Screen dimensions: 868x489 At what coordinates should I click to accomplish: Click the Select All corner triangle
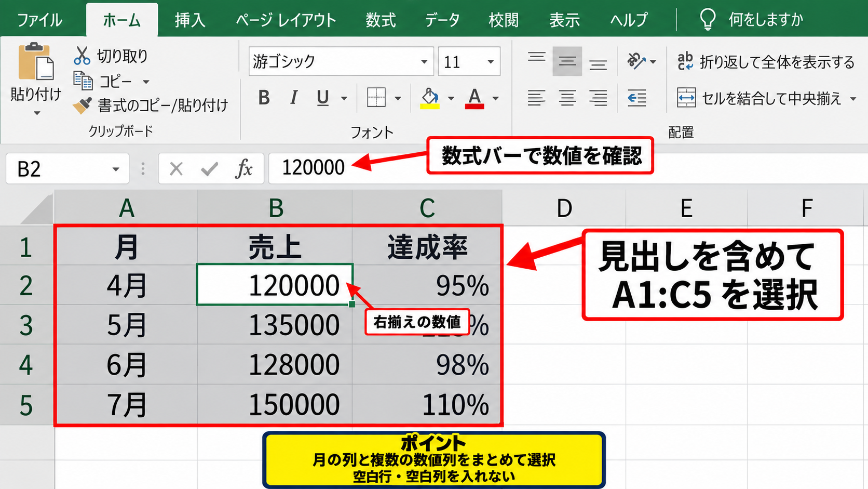36,209
